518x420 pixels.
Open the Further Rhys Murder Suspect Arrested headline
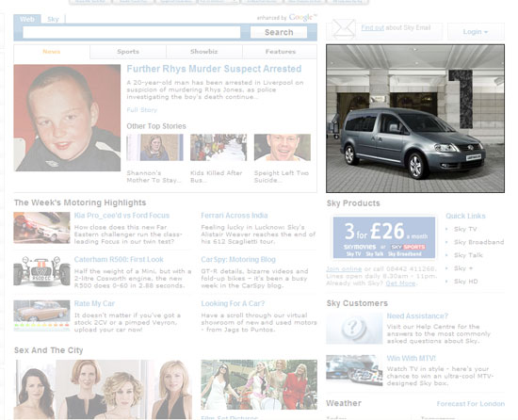click(x=214, y=69)
